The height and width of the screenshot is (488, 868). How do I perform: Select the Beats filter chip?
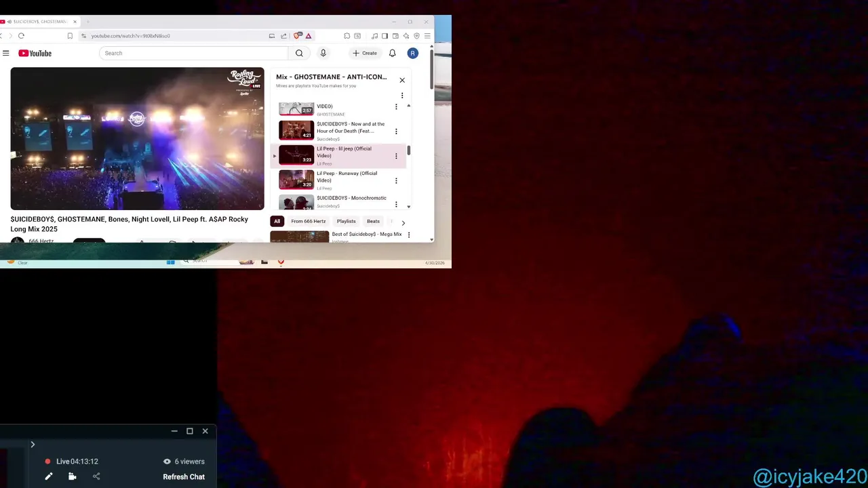(x=373, y=221)
